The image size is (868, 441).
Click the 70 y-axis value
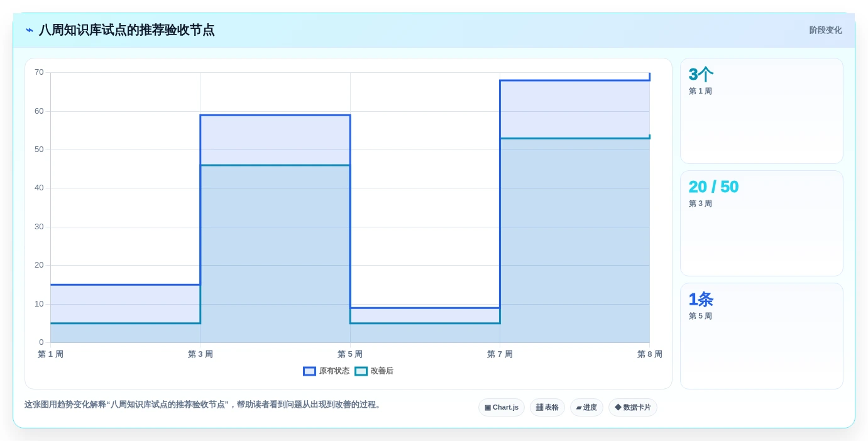(39, 72)
